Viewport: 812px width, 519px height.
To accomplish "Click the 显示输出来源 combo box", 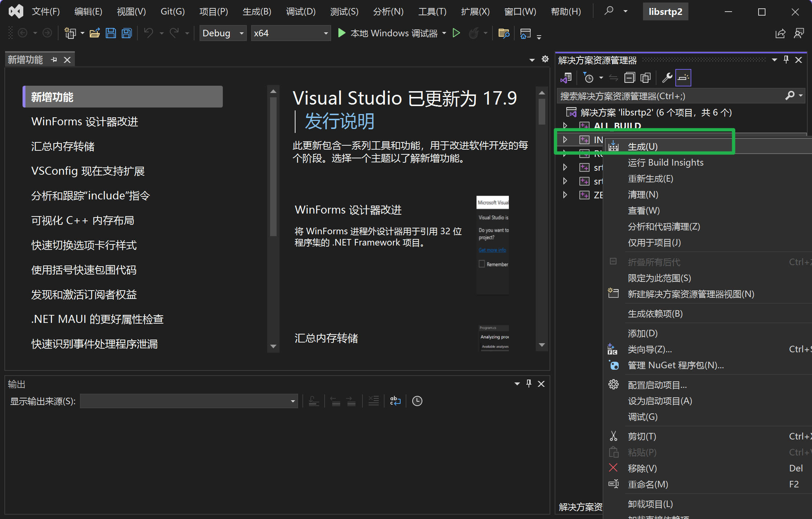I will pyautogui.click(x=189, y=401).
